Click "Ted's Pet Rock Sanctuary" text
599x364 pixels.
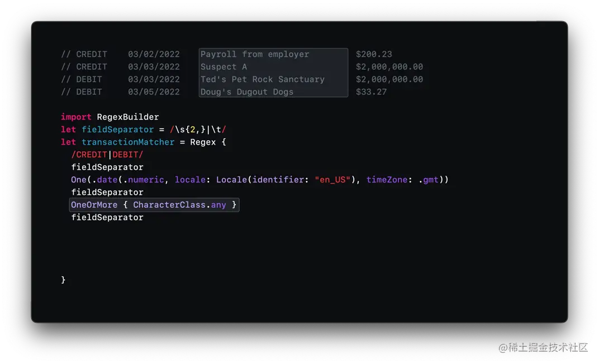263,79
